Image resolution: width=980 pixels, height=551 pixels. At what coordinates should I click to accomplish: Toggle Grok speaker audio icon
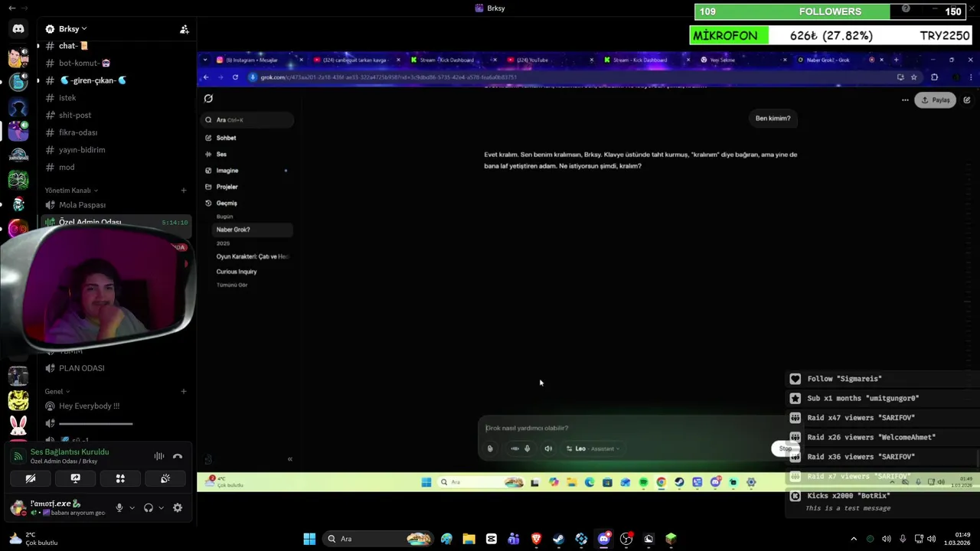click(548, 449)
